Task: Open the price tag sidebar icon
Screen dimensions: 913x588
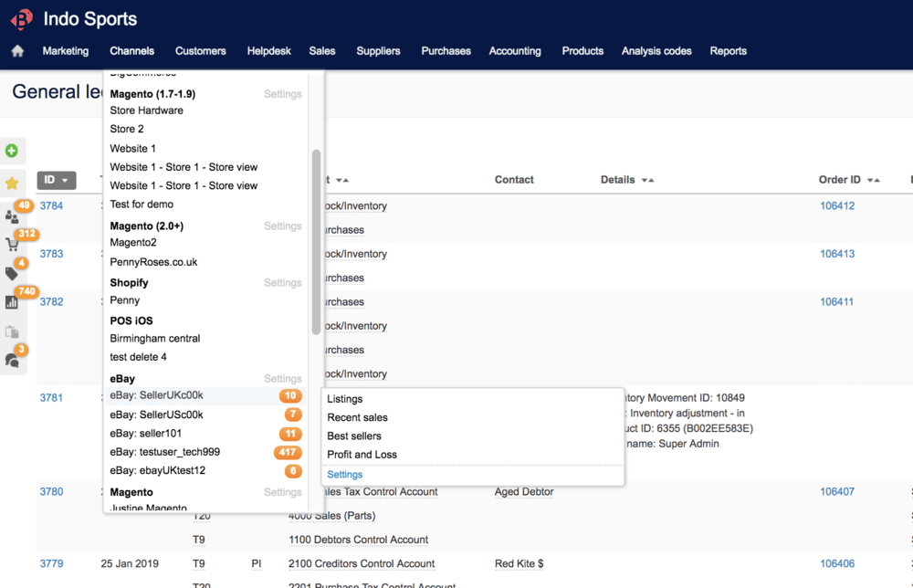Action: [x=12, y=274]
